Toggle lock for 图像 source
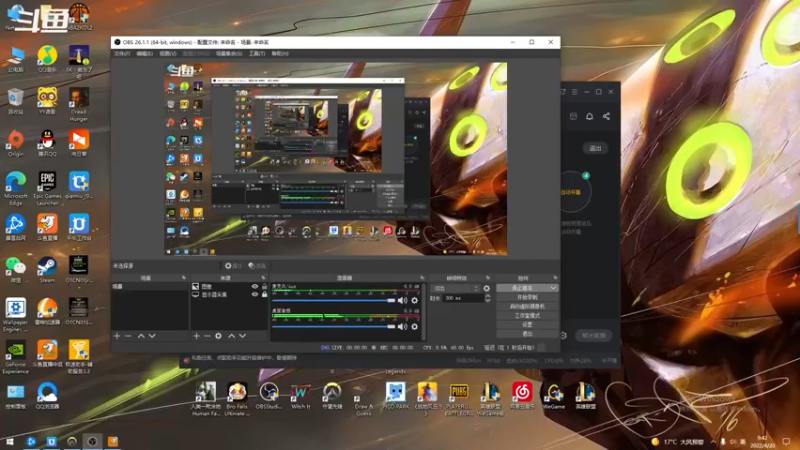The height and width of the screenshot is (450, 800). coord(264,287)
